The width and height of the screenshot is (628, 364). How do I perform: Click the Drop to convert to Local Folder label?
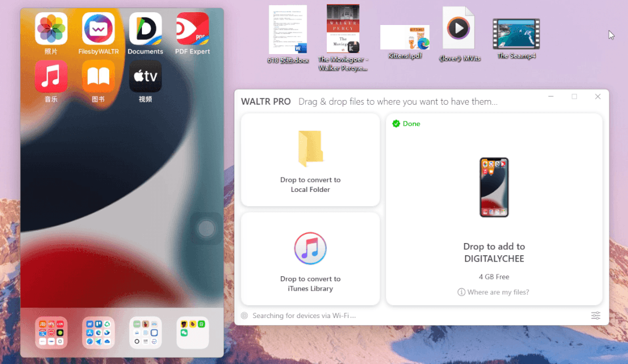pyautogui.click(x=311, y=184)
